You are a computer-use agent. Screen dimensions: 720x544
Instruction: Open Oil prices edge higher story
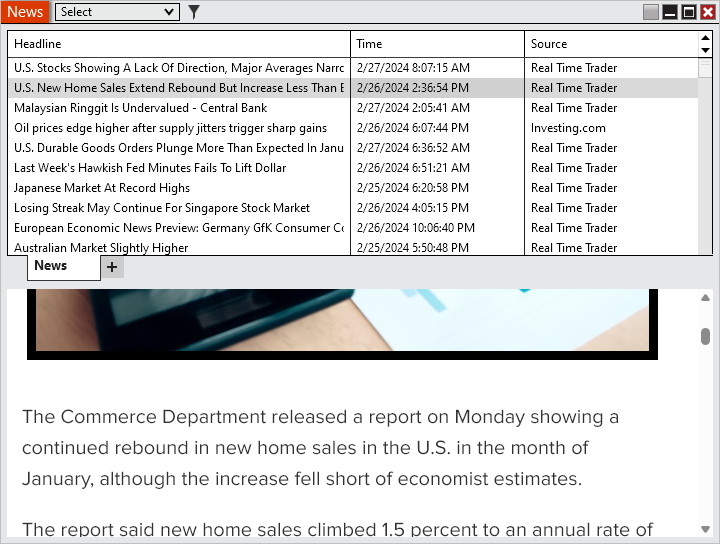click(170, 128)
